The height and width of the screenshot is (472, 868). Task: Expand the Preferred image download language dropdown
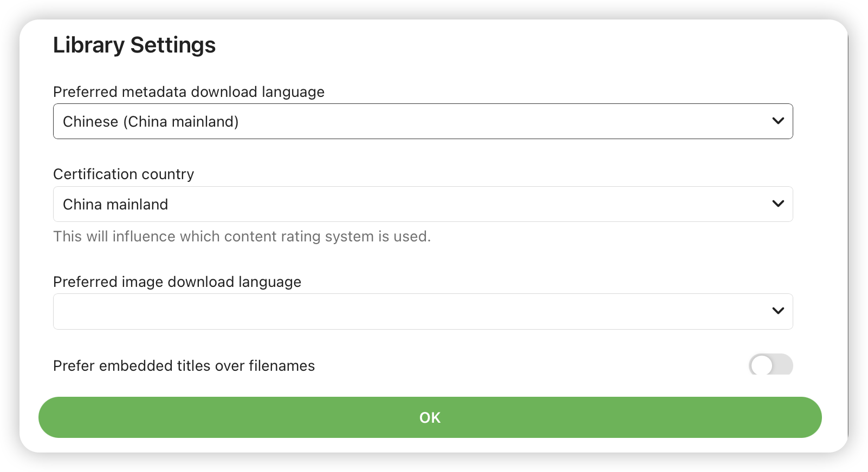coord(423,311)
